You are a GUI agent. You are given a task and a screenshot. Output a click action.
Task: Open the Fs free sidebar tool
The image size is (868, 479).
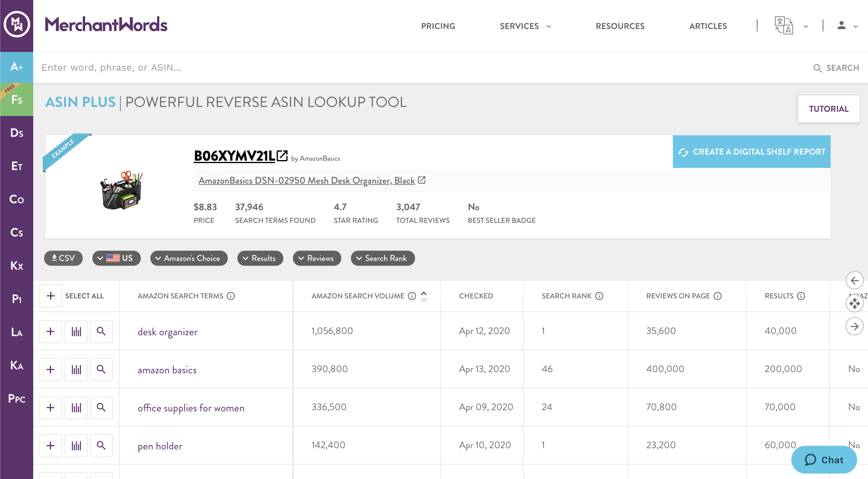point(17,99)
